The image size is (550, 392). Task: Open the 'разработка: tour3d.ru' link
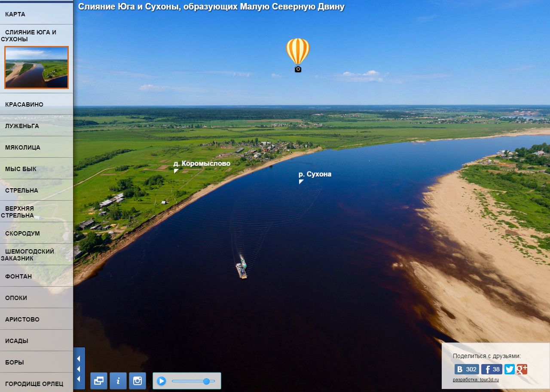476,380
